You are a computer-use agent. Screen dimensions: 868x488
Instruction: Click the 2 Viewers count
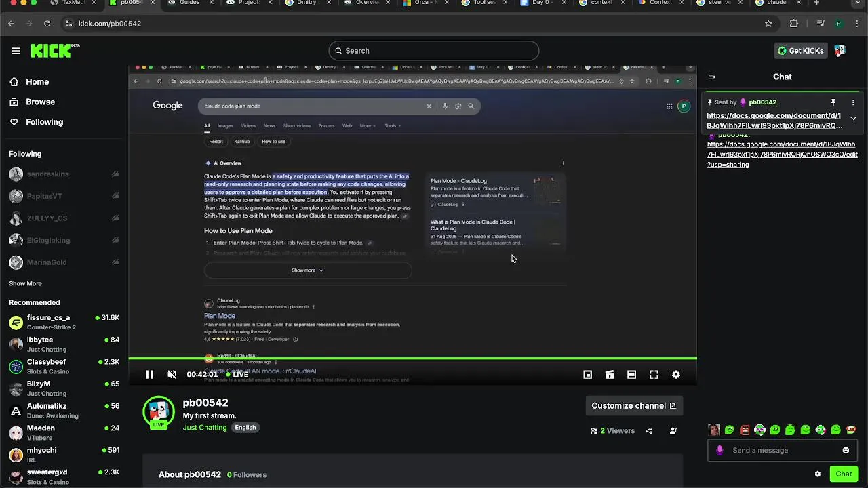(x=613, y=430)
